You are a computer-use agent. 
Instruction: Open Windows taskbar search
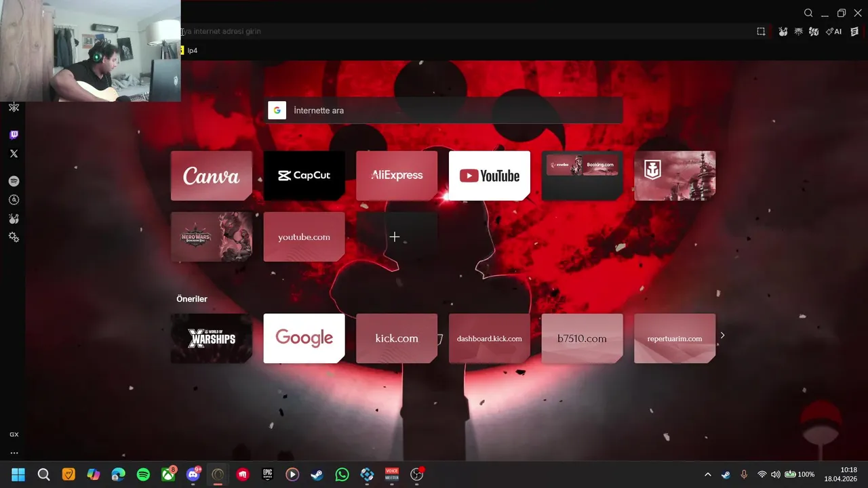pyautogui.click(x=43, y=474)
